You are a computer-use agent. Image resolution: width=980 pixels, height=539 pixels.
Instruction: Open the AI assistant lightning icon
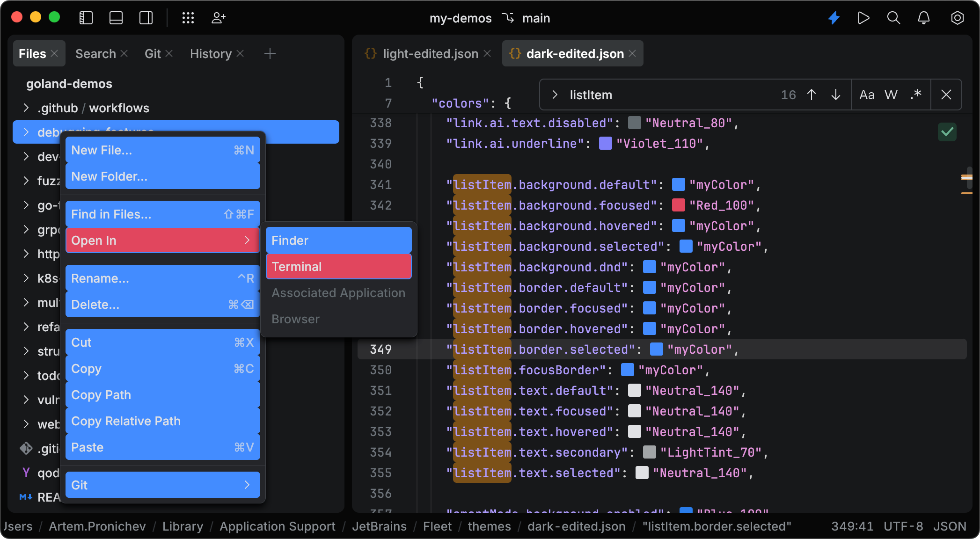click(x=834, y=18)
